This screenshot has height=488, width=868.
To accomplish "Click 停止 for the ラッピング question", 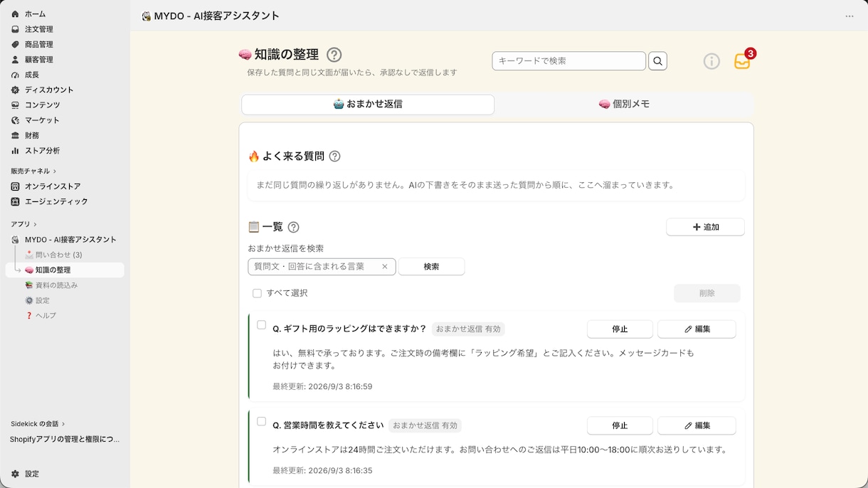I will 620,329.
